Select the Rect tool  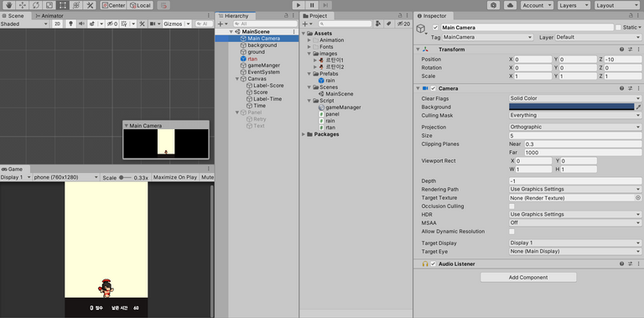62,5
